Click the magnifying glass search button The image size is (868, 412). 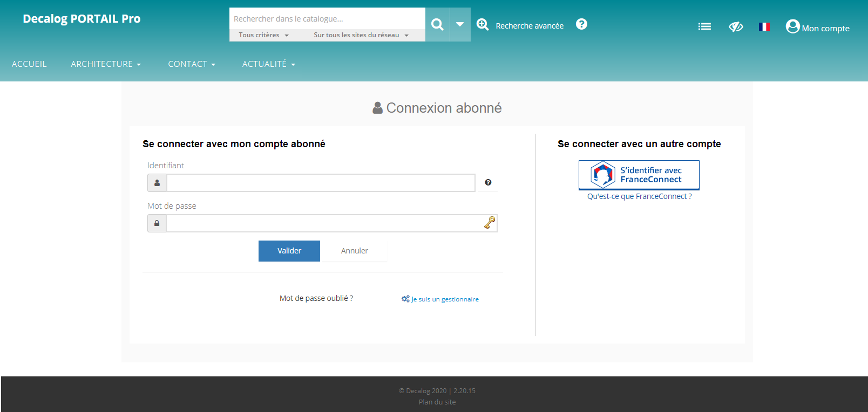click(437, 24)
